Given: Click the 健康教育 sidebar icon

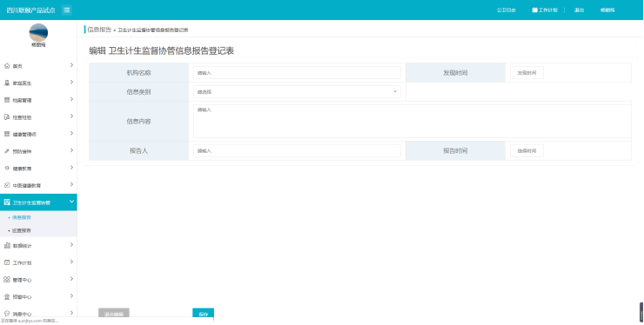Looking at the screenshot, I should pos(7,169).
